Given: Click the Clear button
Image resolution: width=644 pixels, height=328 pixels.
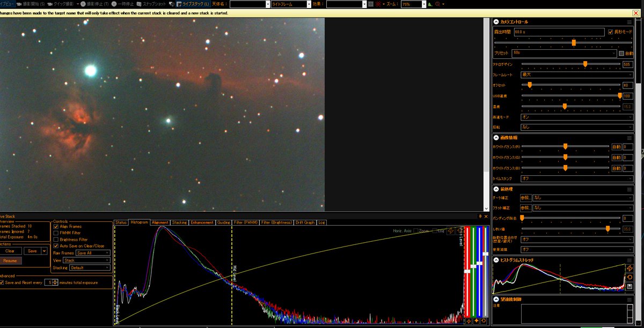Looking at the screenshot, I should pos(10,251).
